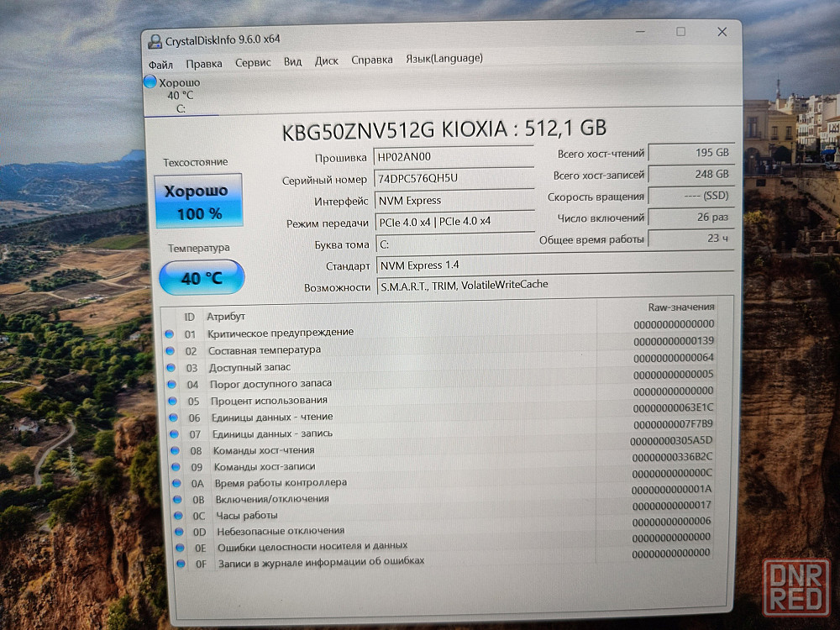The width and height of the screenshot is (840, 630).
Task: Click status dot for 0C Часы работы
Action: pos(178,516)
